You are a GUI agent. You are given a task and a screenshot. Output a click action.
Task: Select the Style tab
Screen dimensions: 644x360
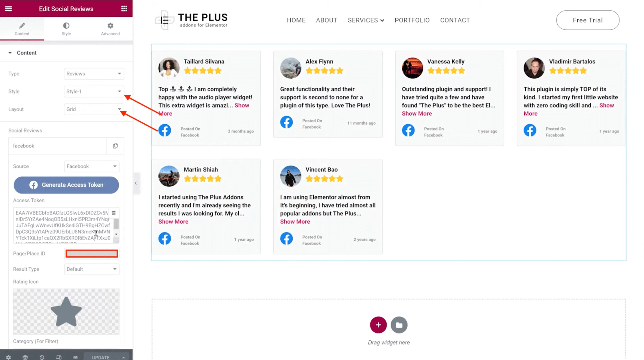click(x=66, y=29)
